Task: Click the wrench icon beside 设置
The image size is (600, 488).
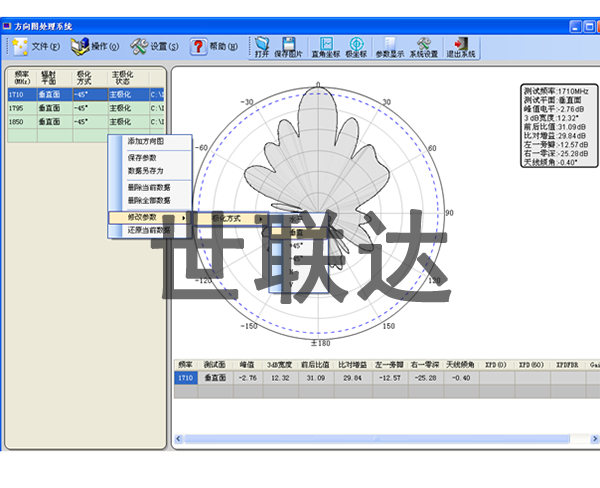Action: click(139, 47)
